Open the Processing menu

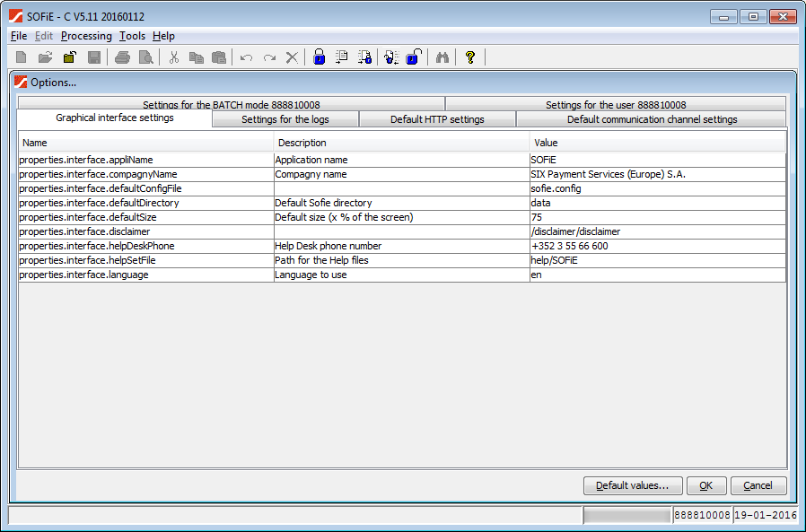(x=86, y=36)
